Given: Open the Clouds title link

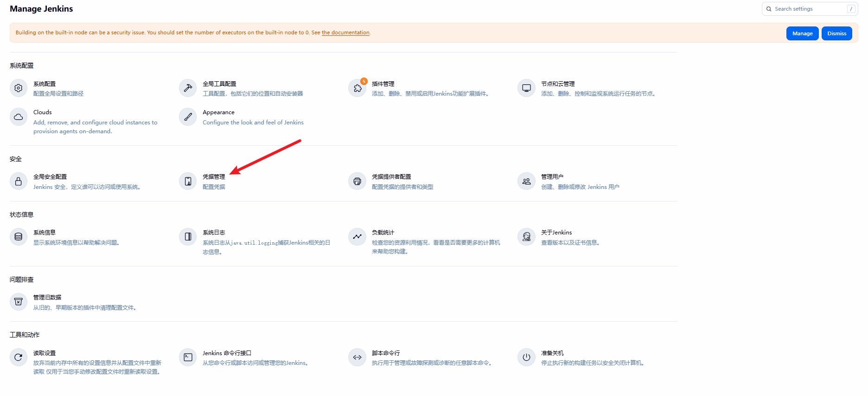Looking at the screenshot, I should (x=43, y=112).
